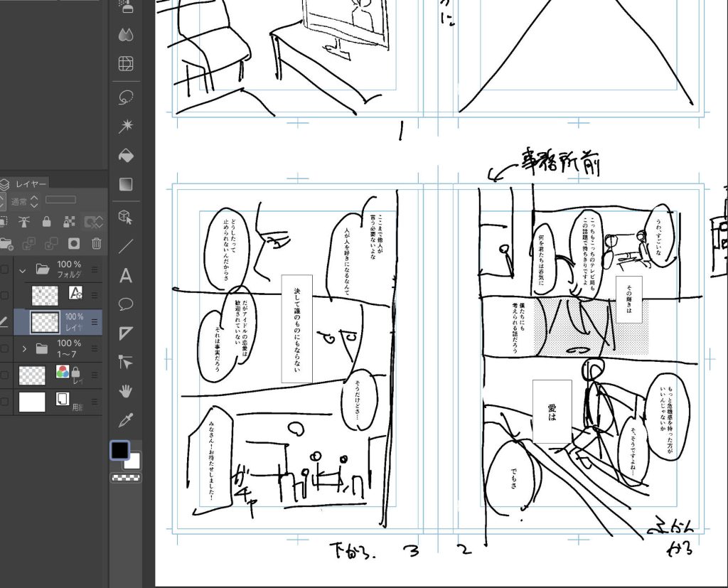
Task: Select the Text tool
Action: coord(126,275)
